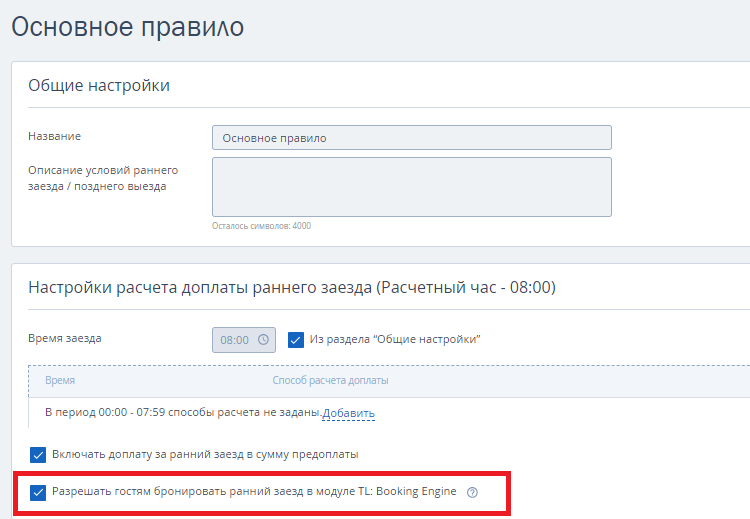Click 'Описание условий раннего заезда' label

(x=103, y=178)
